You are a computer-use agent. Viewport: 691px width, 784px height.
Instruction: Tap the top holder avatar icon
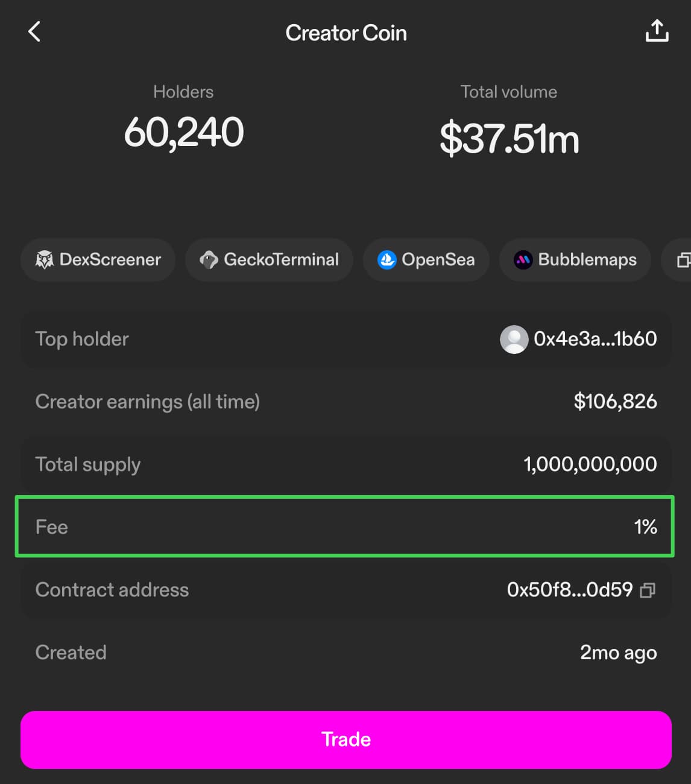(x=514, y=340)
